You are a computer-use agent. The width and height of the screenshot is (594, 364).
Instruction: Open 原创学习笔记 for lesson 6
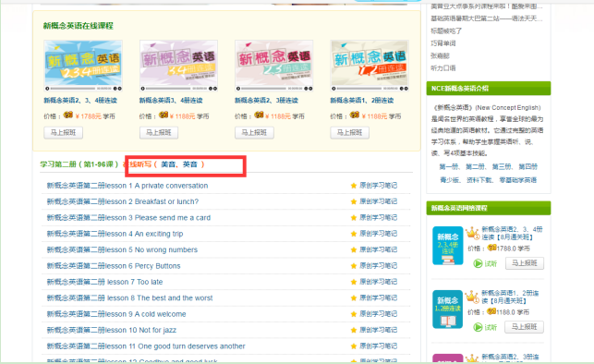click(x=378, y=266)
